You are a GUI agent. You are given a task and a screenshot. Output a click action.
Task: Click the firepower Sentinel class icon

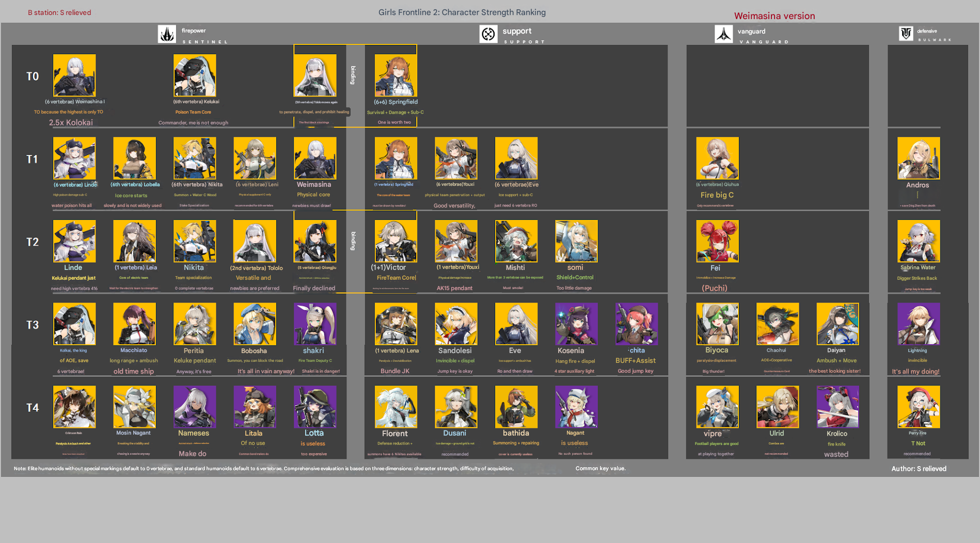(167, 34)
